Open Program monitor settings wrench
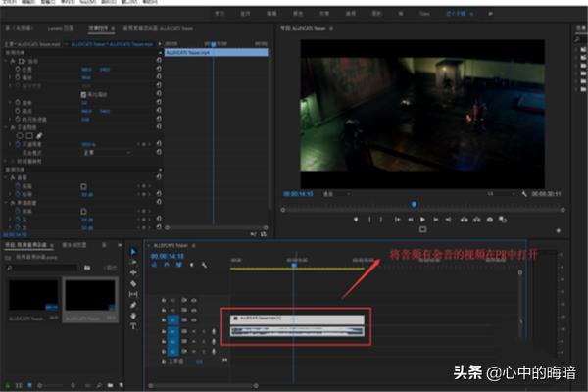 (524, 194)
